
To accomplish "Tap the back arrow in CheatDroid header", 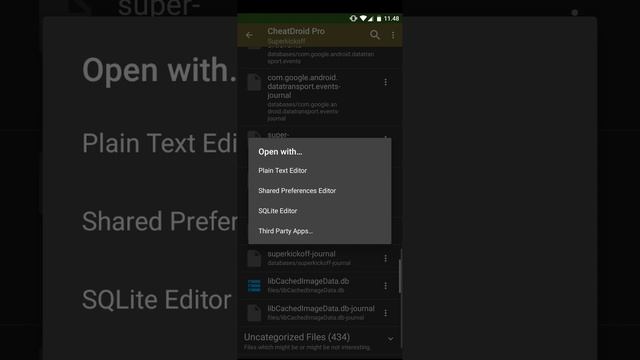I will (249, 35).
